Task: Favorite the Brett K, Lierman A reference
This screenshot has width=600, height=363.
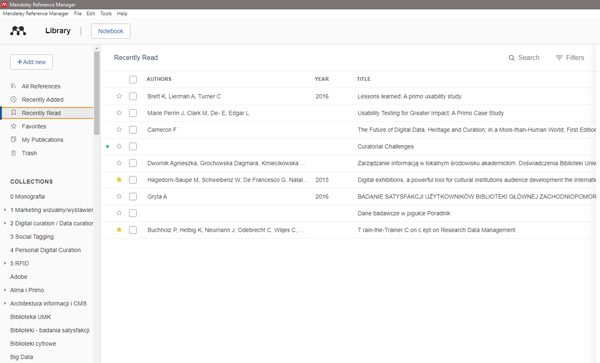Action: click(x=119, y=96)
